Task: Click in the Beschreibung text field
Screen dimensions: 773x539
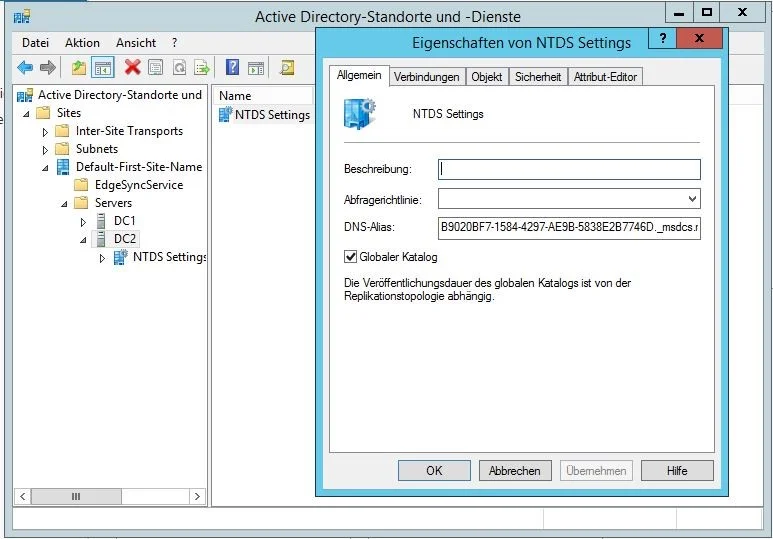Action: (x=569, y=169)
